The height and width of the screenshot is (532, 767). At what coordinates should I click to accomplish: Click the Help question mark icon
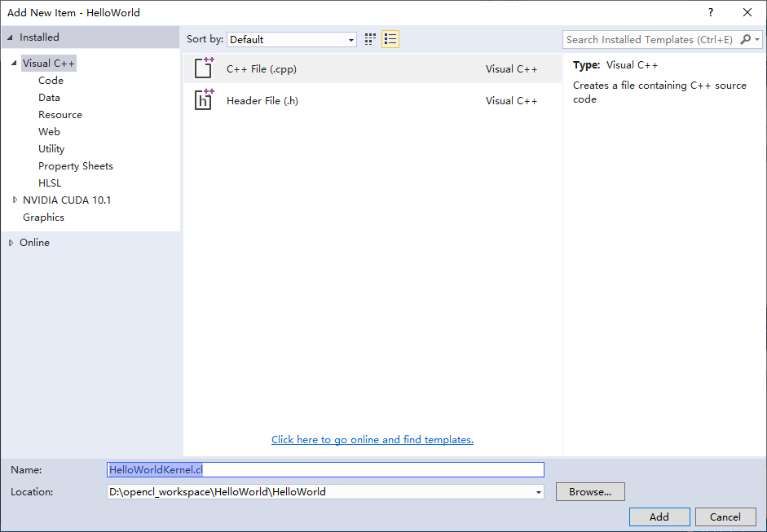[710, 13]
